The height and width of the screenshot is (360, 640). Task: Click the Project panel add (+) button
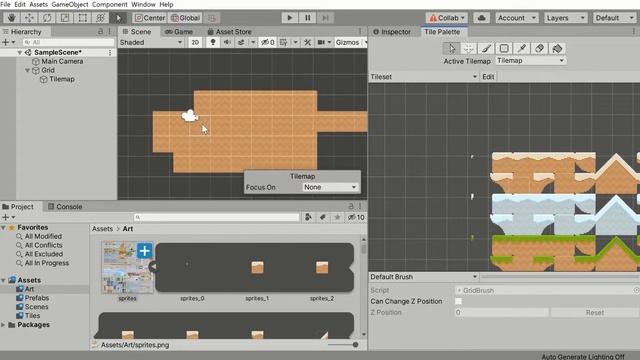(x=8, y=217)
